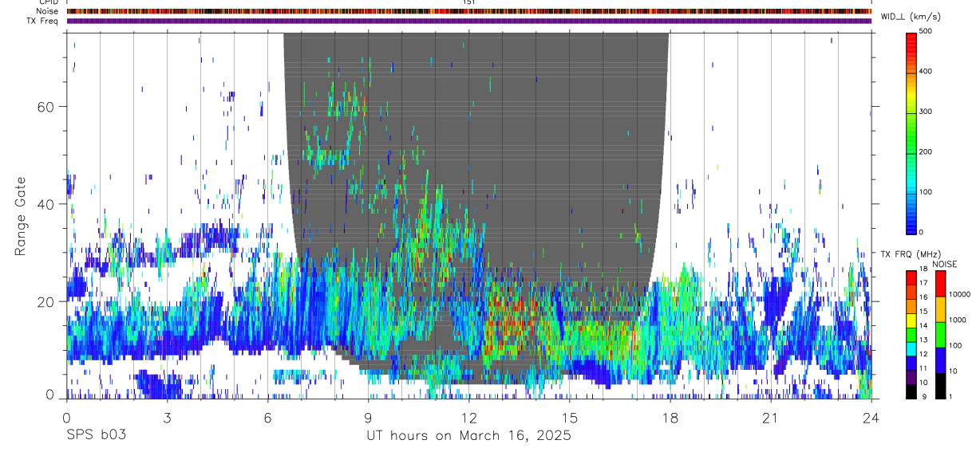This screenshot has width=980, height=452.
Task: Click the '21' UT hour tick label
Action: point(770,417)
